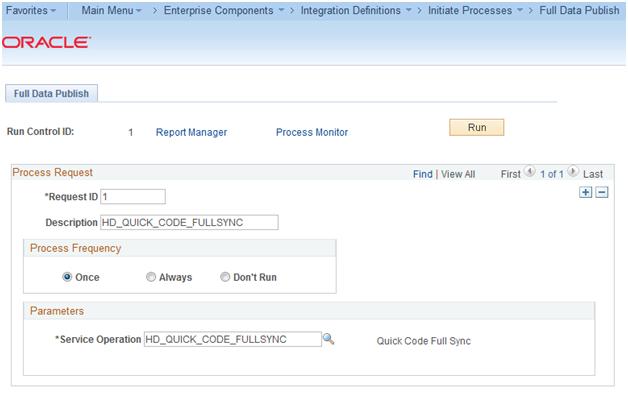Add a new Process Request row
The height and width of the screenshot is (398, 628).
[586, 192]
